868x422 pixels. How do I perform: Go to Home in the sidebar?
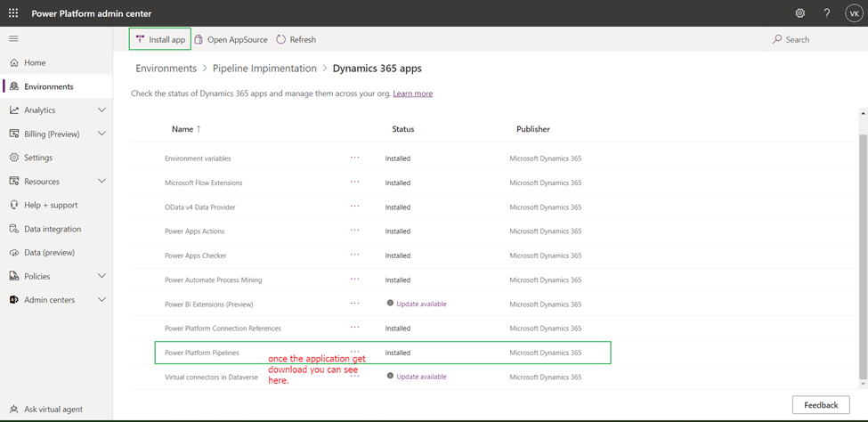pos(35,63)
